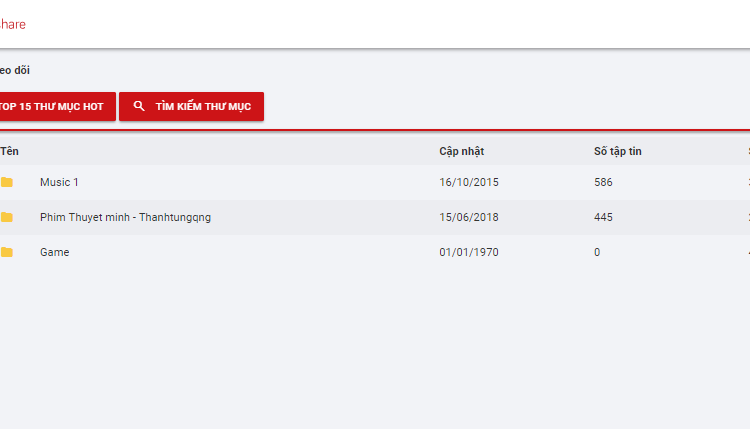Screen dimensions: 750x429
Task: Click the Music 1 folder icon
Action: (7, 182)
